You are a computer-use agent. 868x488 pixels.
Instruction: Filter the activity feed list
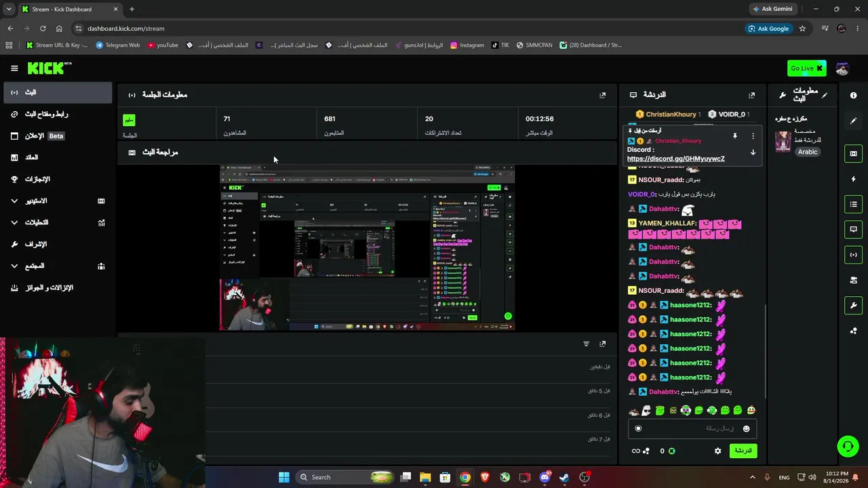click(x=587, y=344)
